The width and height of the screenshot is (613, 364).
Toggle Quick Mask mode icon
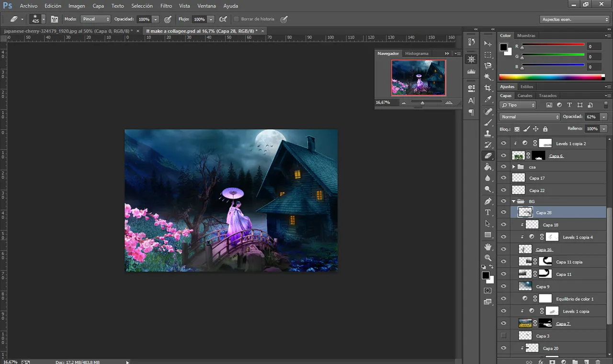tap(488, 290)
